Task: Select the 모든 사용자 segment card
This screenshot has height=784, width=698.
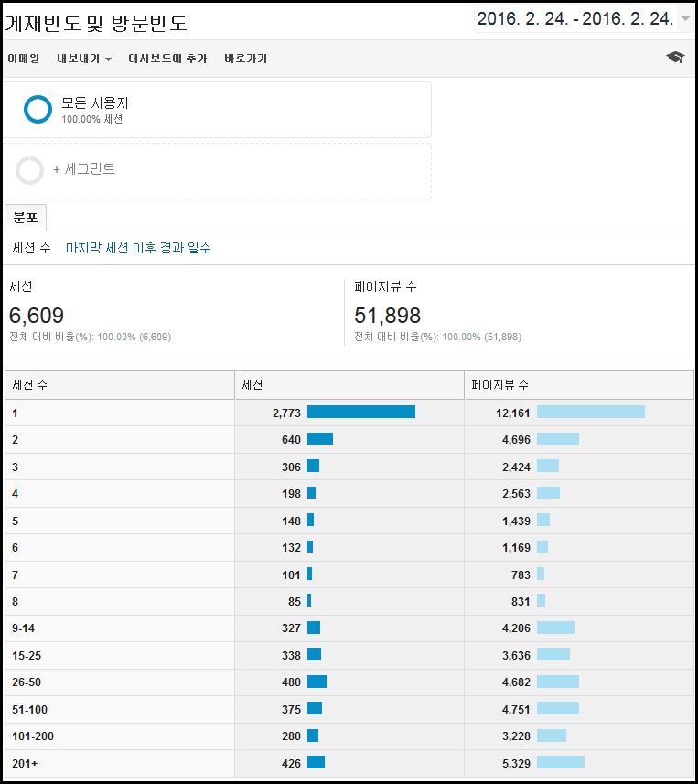Action: pyautogui.click(x=217, y=110)
